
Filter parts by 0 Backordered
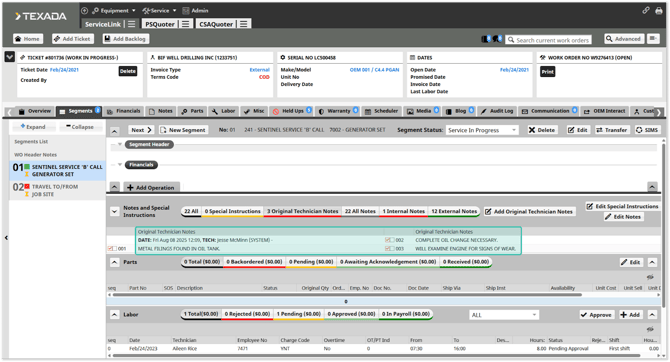pos(254,262)
